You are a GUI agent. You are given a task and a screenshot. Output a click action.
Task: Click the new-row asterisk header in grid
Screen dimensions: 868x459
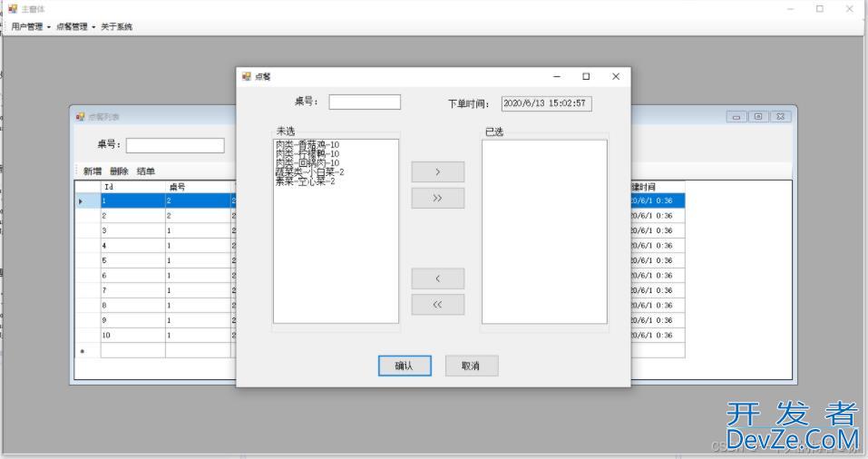(x=87, y=350)
